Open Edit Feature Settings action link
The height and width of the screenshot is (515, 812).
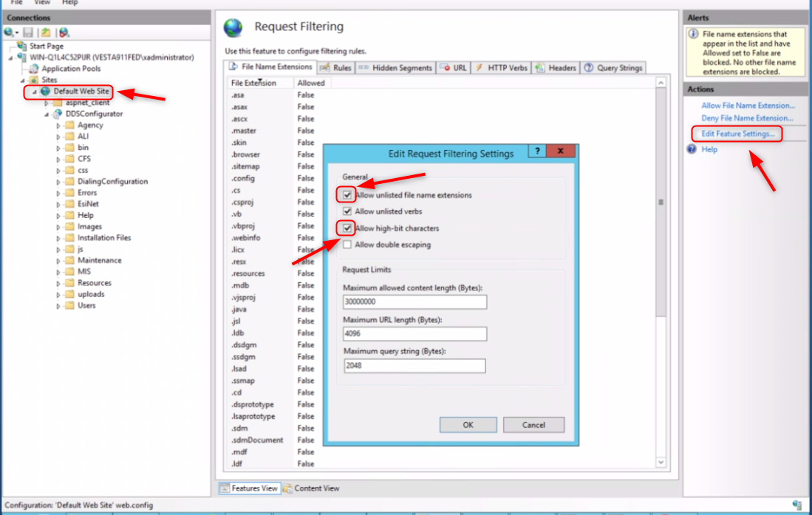pos(738,134)
